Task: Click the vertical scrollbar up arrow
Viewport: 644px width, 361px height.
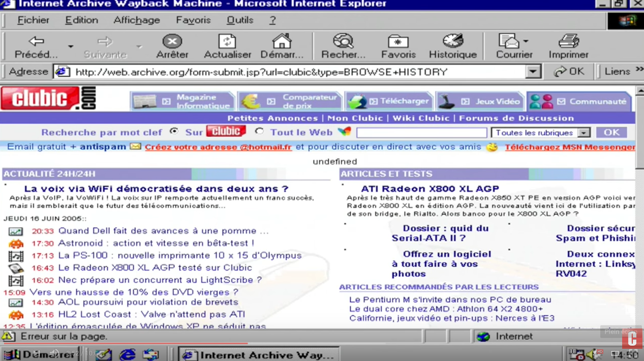Action: [639, 92]
